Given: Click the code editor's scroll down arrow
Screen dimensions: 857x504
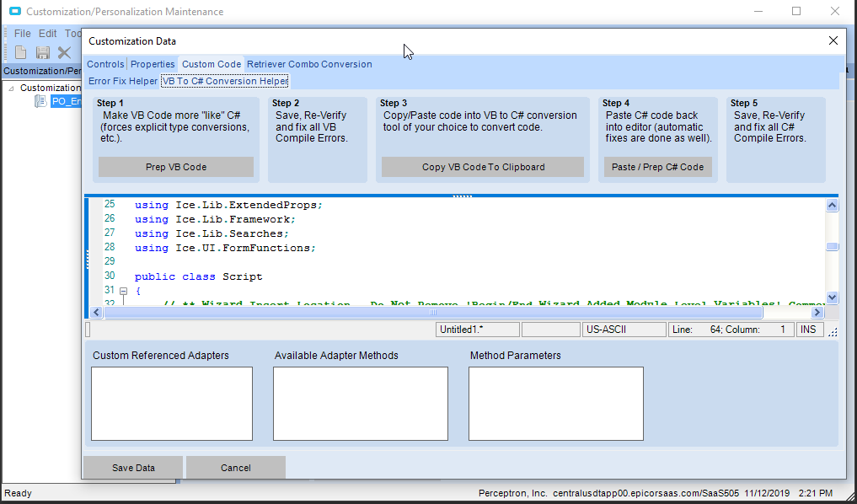Looking at the screenshot, I should coord(832,298).
